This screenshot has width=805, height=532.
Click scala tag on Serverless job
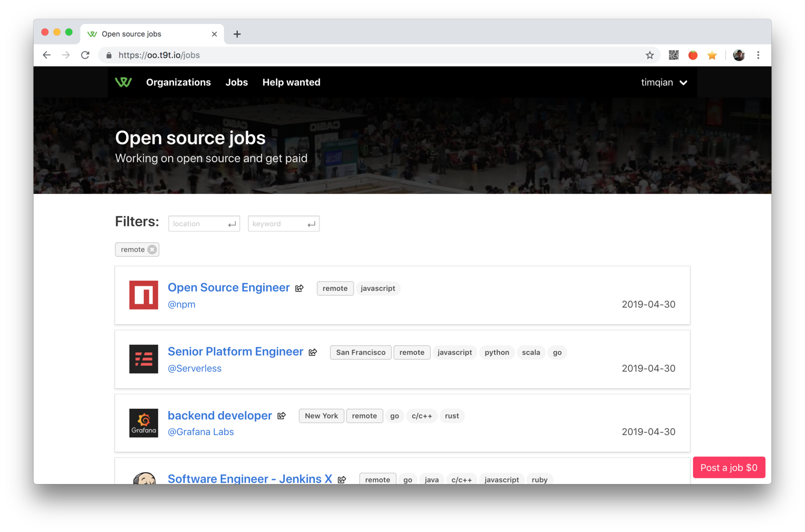coord(531,352)
